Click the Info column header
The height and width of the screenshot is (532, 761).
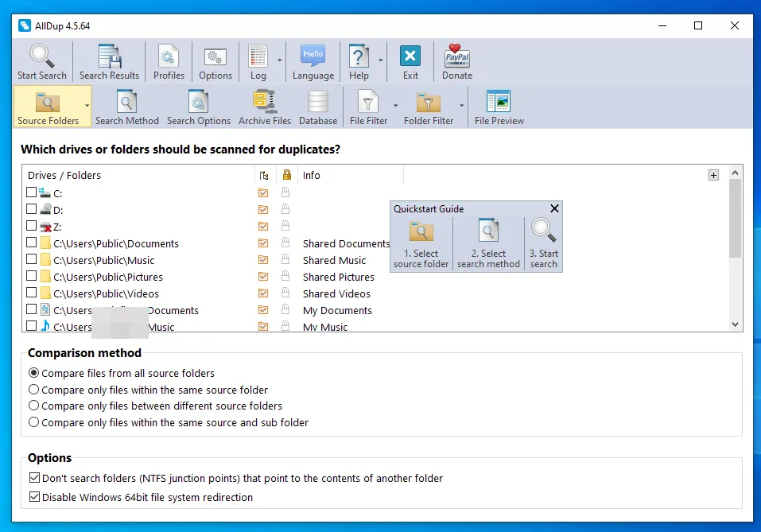pyautogui.click(x=350, y=175)
